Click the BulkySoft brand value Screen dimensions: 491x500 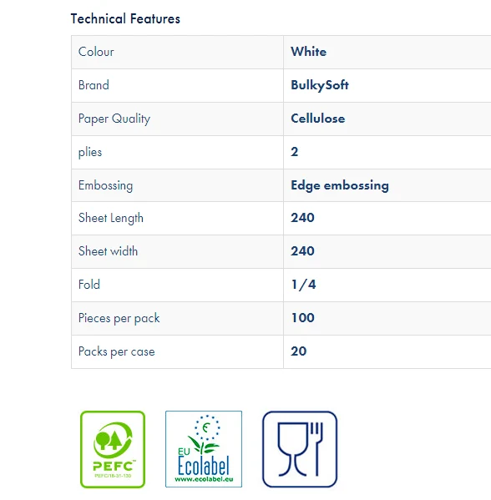(x=320, y=85)
